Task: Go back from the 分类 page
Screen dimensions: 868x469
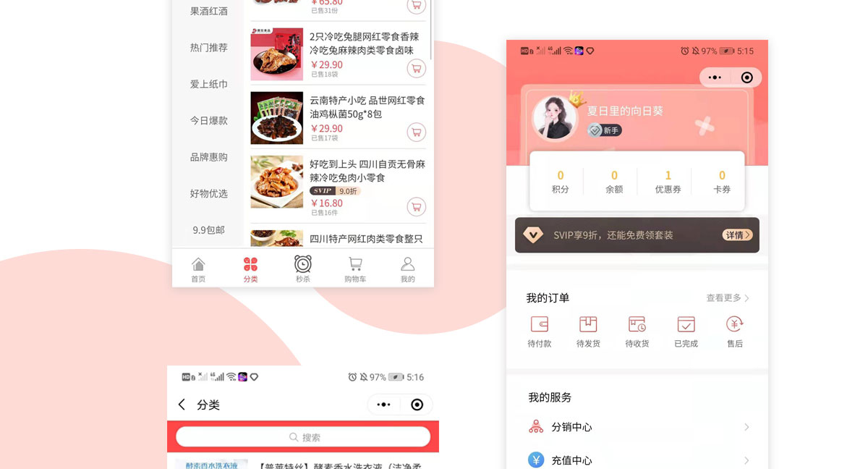Action: click(182, 405)
